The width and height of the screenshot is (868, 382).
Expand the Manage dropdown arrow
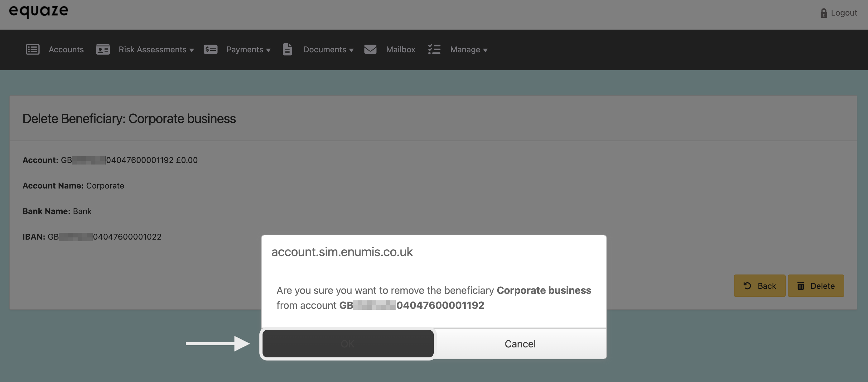485,50
